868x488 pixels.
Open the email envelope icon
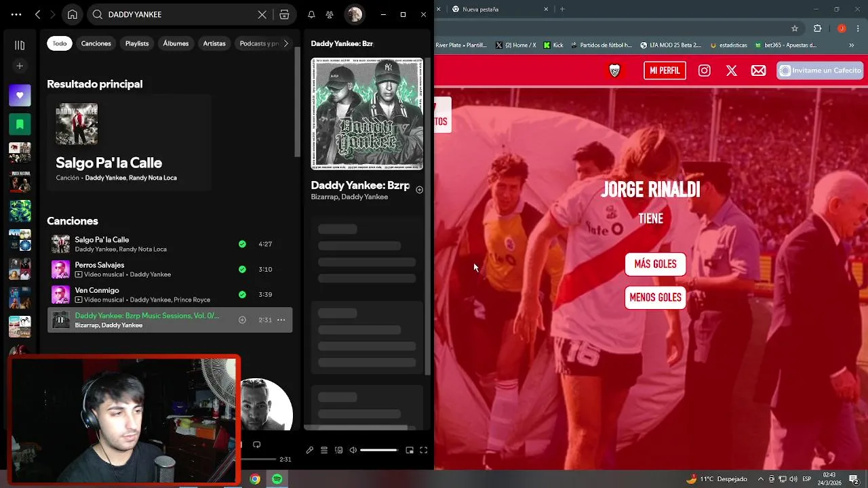click(758, 70)
